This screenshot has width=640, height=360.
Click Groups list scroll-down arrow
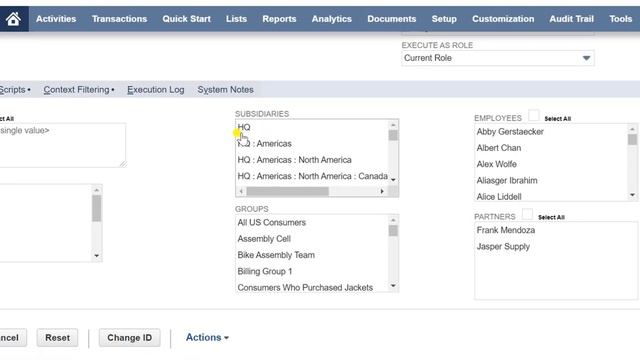pos(393,286)
